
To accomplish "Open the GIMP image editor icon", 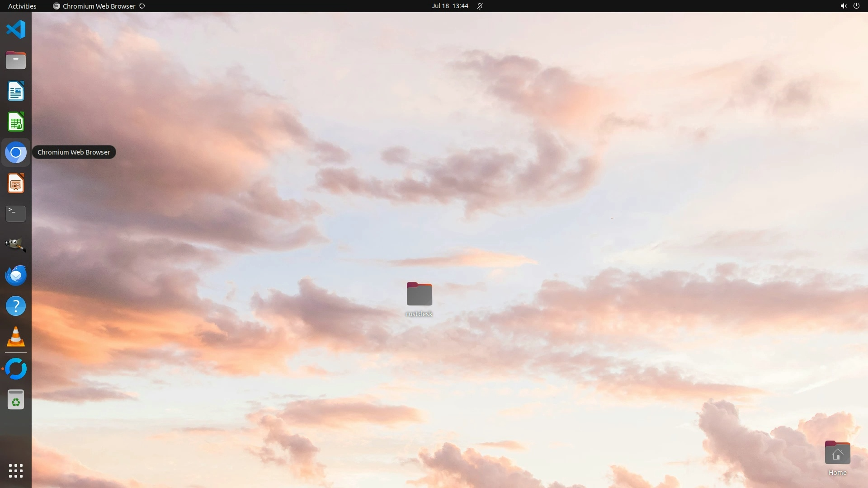I will 16,244.
